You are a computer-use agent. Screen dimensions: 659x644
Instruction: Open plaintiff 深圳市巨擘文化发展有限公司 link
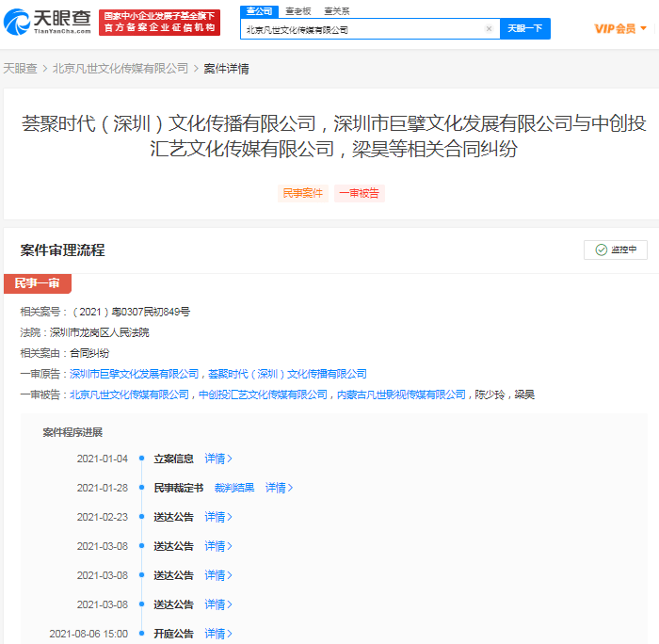pos(135,374)
